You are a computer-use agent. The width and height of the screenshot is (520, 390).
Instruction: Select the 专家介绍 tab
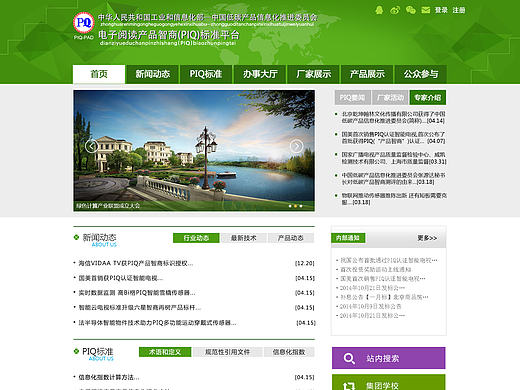[x=428, y=97]
